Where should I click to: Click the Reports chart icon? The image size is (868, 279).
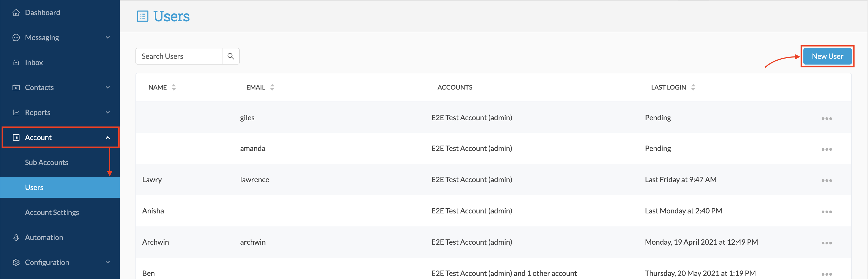point(16,112)
